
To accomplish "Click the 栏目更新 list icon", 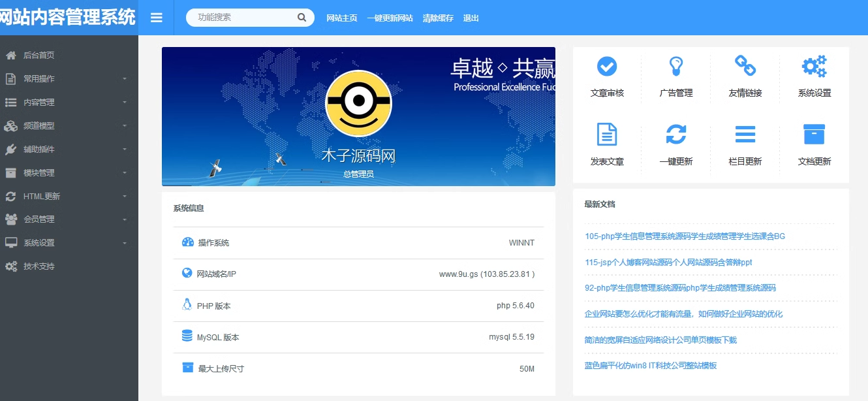I will click(745, 135).
